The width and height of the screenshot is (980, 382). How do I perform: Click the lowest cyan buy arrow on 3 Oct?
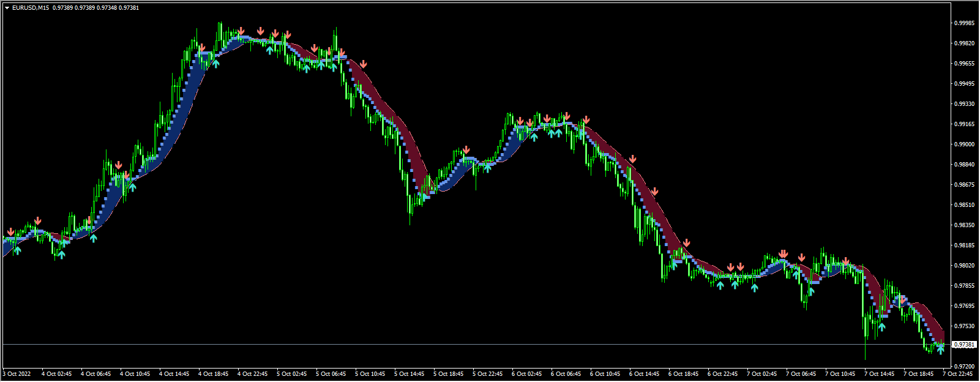point(61,255)
